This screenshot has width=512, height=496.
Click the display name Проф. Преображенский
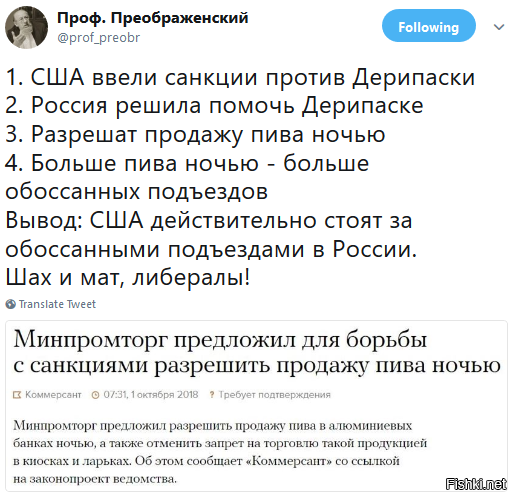point(153,17)
